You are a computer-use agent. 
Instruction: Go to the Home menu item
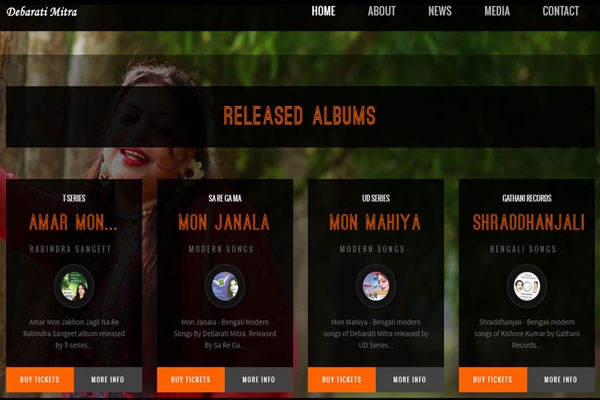click(x=323, y=11)
